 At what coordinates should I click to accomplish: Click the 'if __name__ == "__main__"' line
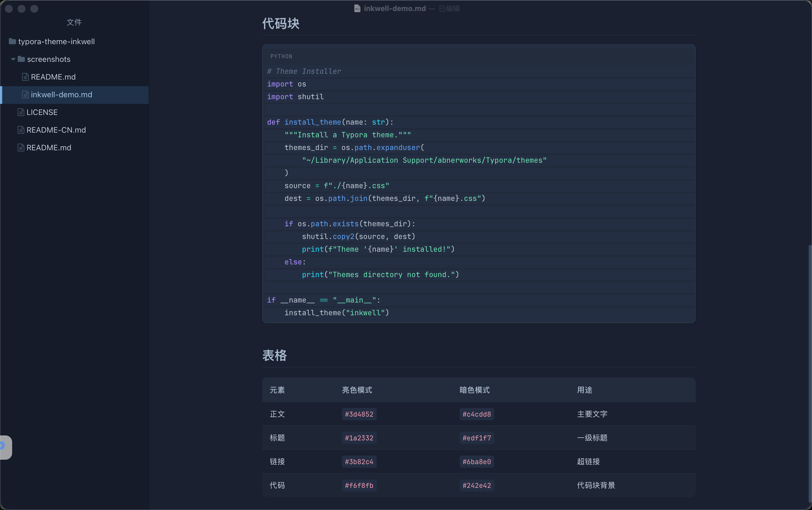[324, 300]
